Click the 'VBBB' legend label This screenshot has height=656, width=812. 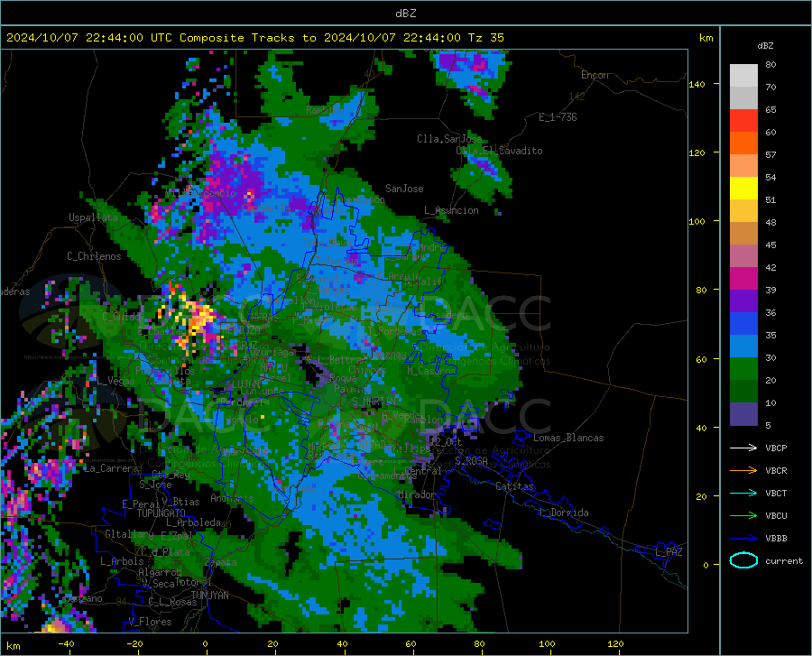[x=776, y=539]
